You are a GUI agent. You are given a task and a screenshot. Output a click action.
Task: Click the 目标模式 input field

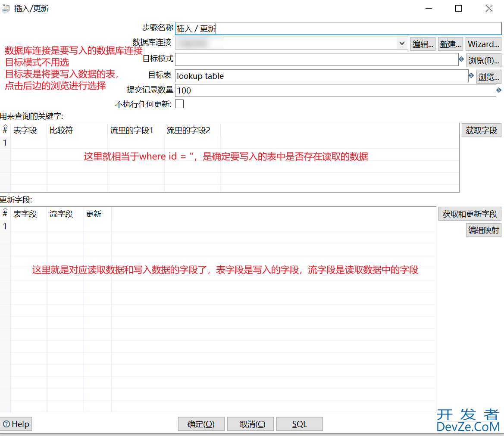(x=316, y=60)
